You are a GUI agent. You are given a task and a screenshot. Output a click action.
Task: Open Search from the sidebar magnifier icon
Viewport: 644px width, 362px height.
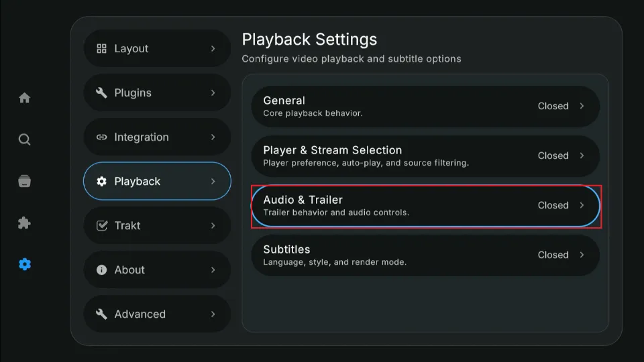pos(25,139)
